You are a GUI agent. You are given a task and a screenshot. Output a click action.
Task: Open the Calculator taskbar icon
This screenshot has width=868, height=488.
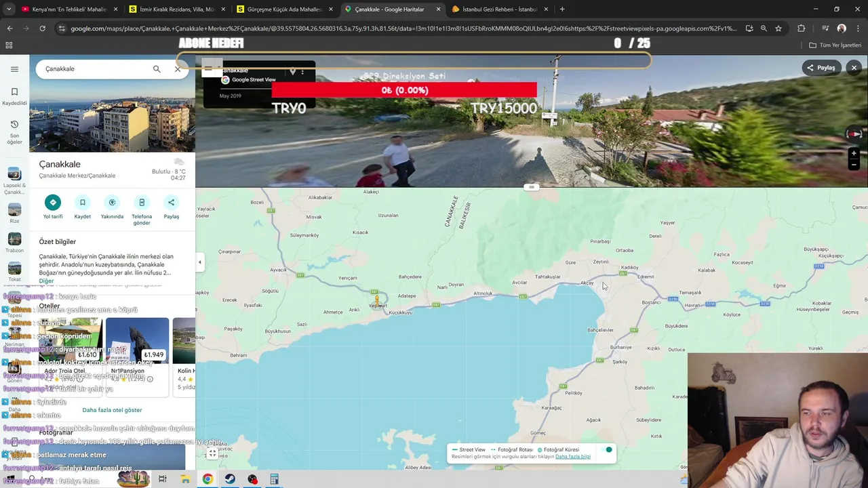coord(274,479)
